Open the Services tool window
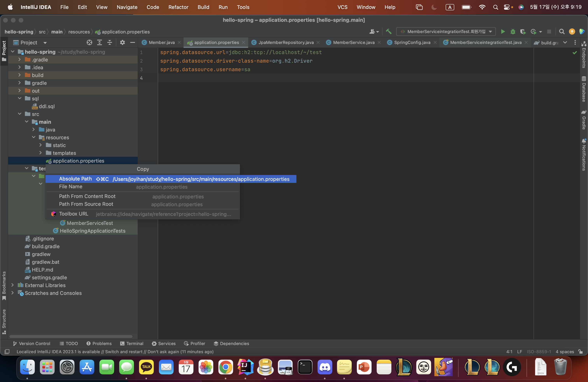This screenshot has width=588, height=382. tap(164, 343)
